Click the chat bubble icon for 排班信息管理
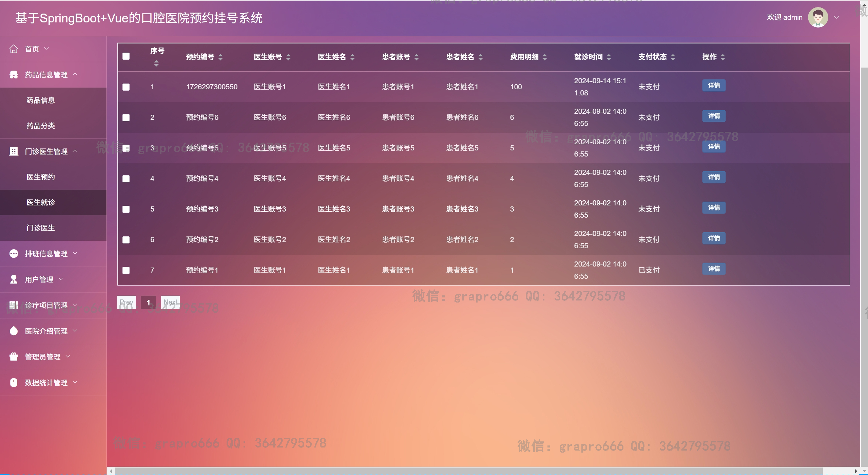The width and height of the screenshot is (868, 475). tap(14, 254)
